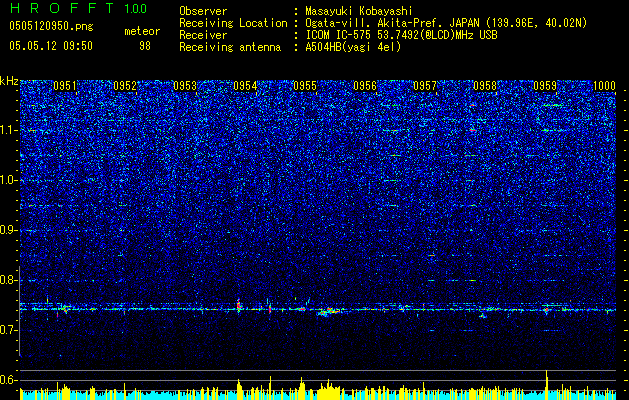Click the meteor count value 98
The width and height of the screenshot is (629, 400).
coord(145,46)
